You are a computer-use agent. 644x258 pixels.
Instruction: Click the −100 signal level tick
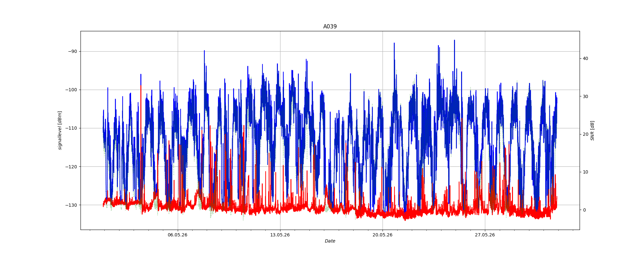tap(71, 90)
